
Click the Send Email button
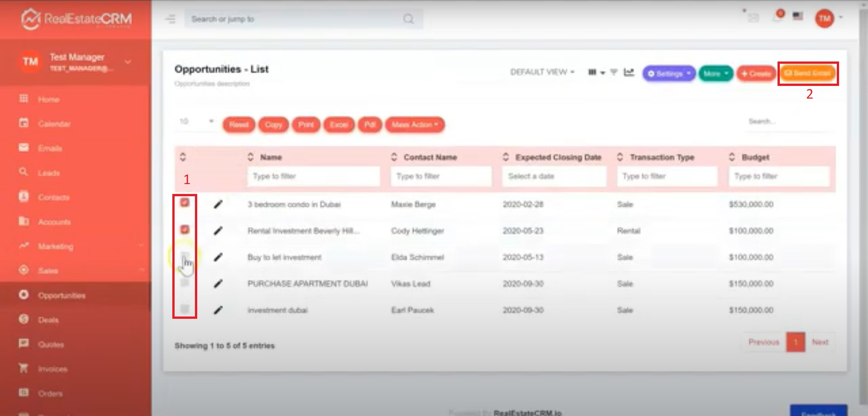(808, 73)
